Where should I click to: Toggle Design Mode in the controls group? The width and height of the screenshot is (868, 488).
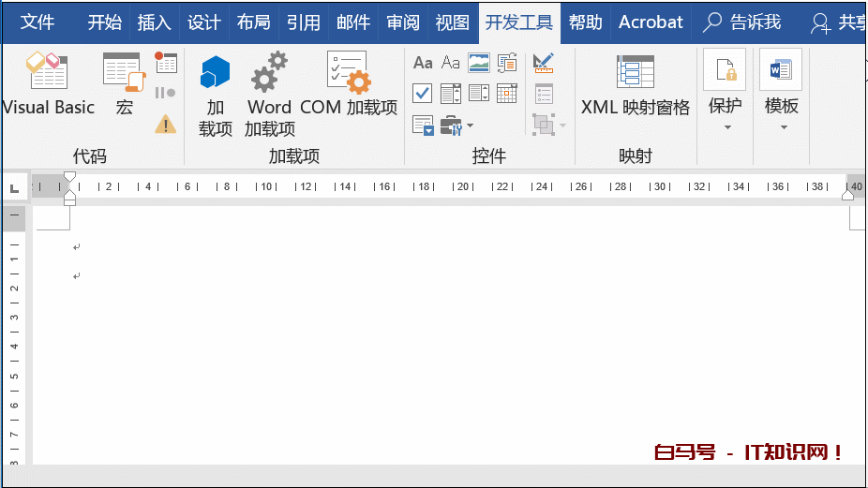544,63
